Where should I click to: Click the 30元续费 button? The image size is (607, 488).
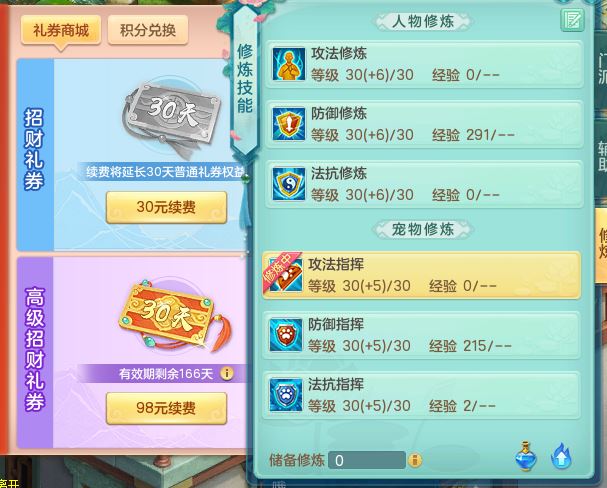[166, 207]
